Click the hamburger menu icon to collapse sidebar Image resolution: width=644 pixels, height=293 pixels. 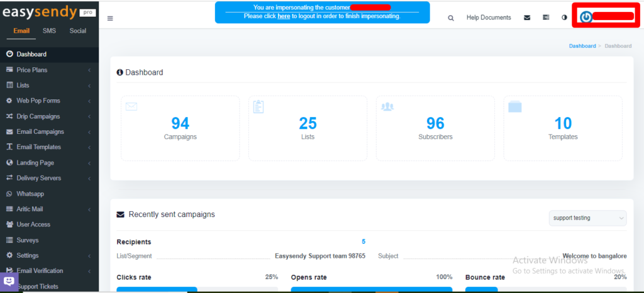(x=110, y=18)
